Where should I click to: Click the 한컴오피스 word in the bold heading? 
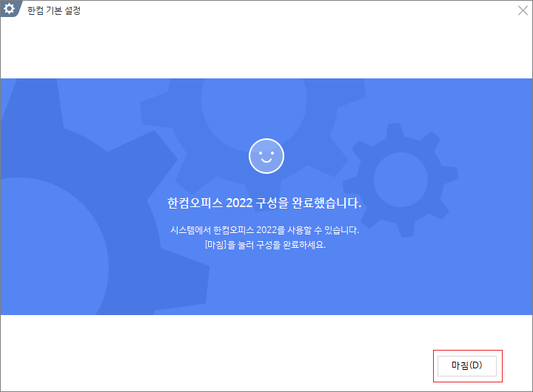pos(195,203)
